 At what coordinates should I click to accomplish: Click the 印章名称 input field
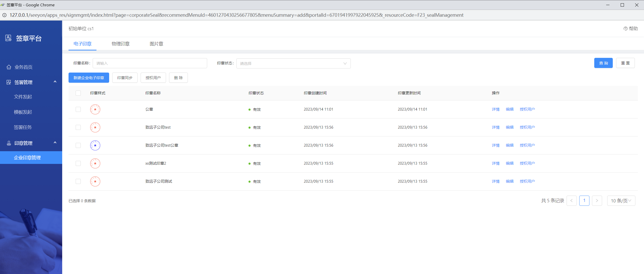[150, 63]
